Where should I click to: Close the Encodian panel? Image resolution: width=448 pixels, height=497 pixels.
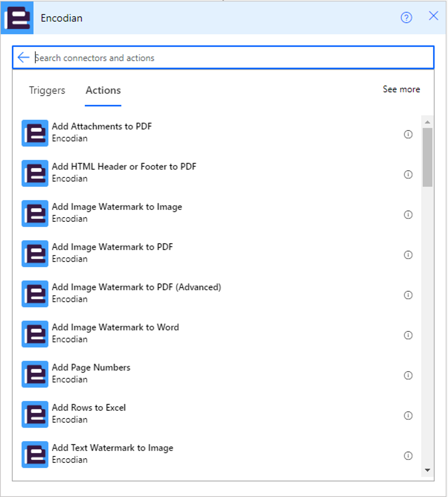[x=433, y=16]
